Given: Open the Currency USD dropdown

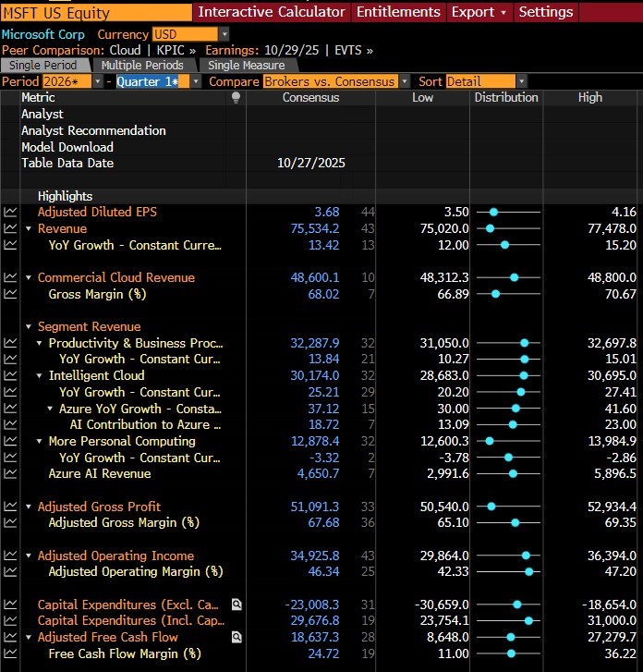Looking at the screenshot, I should pyautogui.click(x=224, y=34).
